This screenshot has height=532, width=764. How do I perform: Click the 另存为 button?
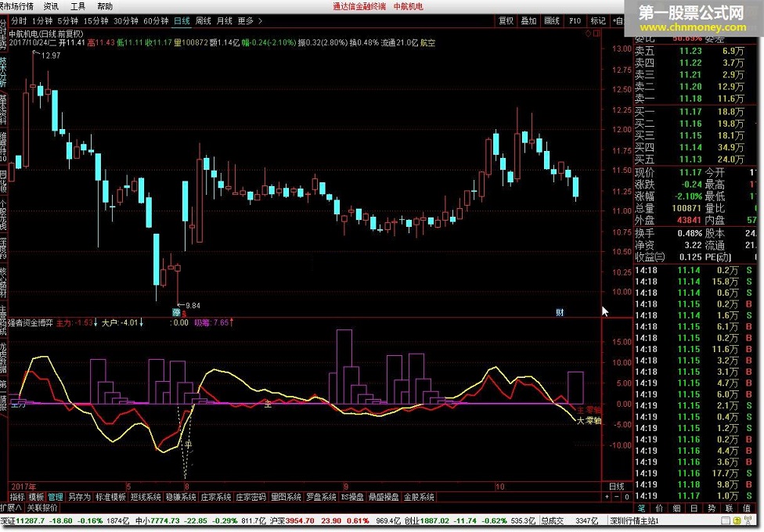(x=79, y=498)
